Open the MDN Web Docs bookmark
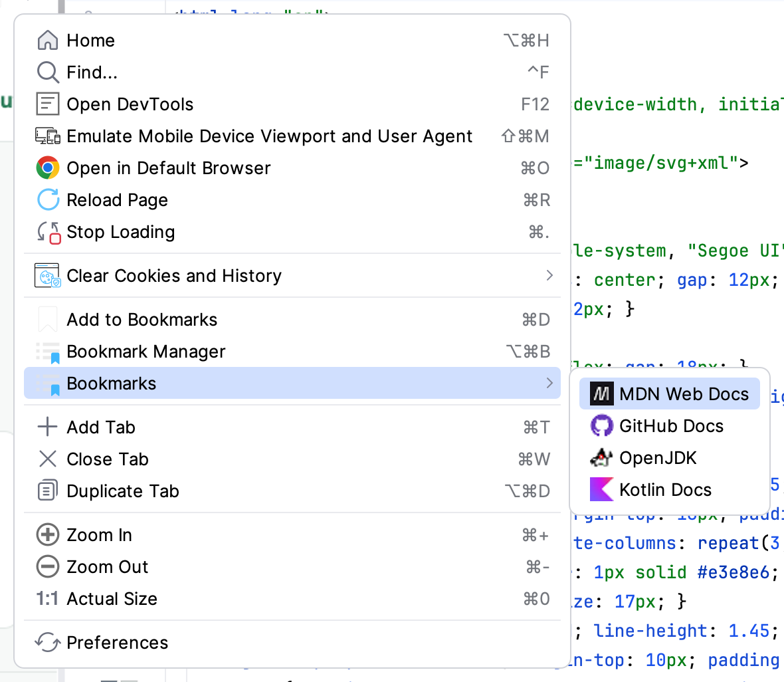The height and width of the screenshot is (682, 784). pos(670,394)
